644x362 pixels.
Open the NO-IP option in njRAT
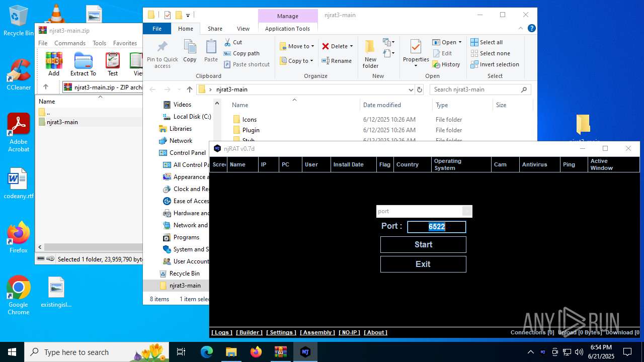point(349,332)
